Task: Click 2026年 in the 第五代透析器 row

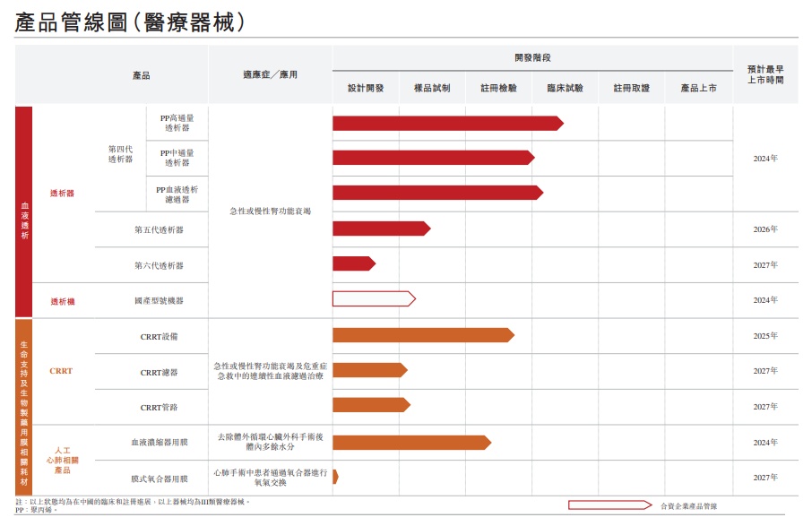Action: click(765, 229)
